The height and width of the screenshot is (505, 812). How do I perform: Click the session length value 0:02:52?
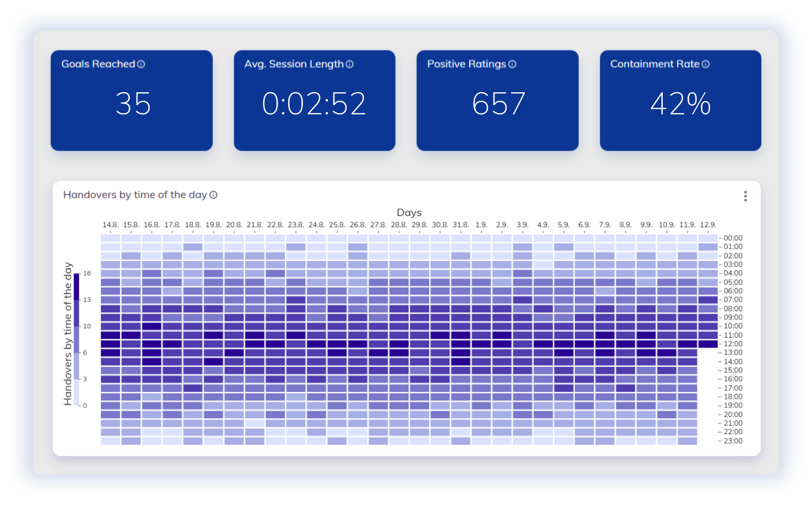[314, 103]
